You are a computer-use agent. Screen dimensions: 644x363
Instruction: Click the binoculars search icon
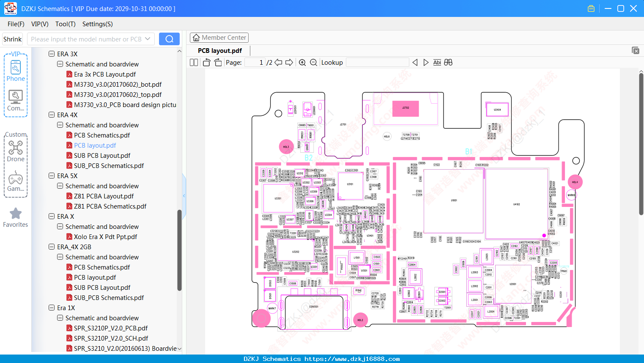[x=448, y=63]
